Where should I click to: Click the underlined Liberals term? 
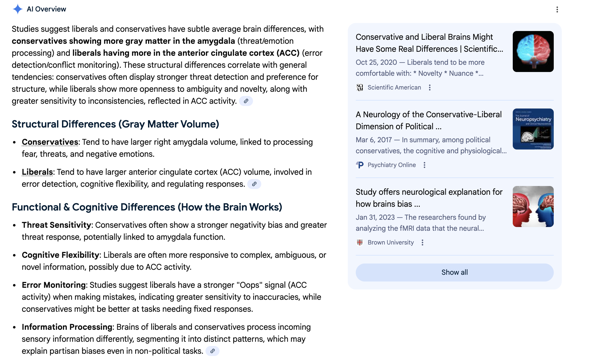coord(37,172)
